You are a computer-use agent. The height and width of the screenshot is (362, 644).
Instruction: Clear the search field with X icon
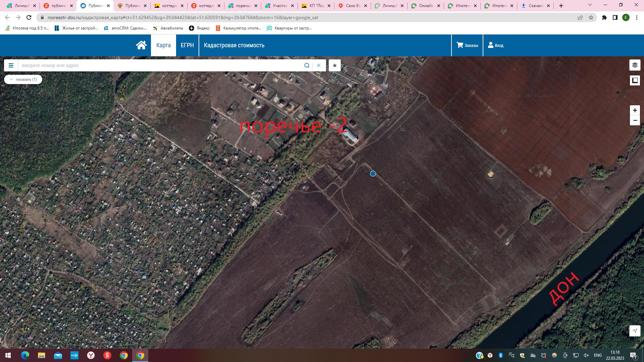[x=319, y=65]
